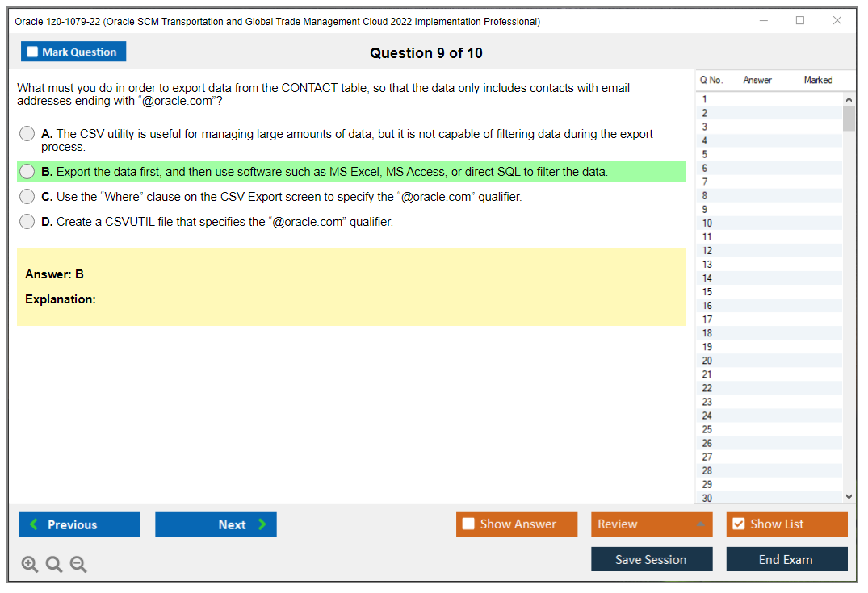This screenshot has width=868, height=593.
Task: Minimize the exam window
Action: click(x=763, y=21)
